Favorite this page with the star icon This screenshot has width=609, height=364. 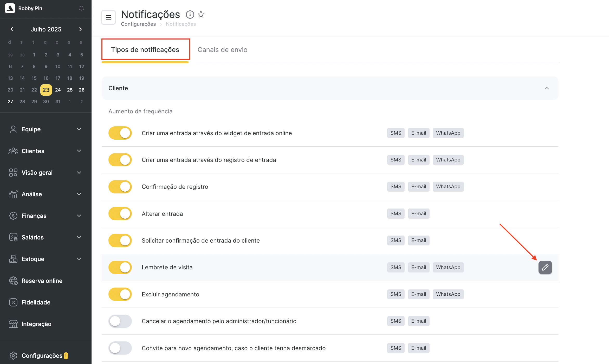[x=201, y=14]
